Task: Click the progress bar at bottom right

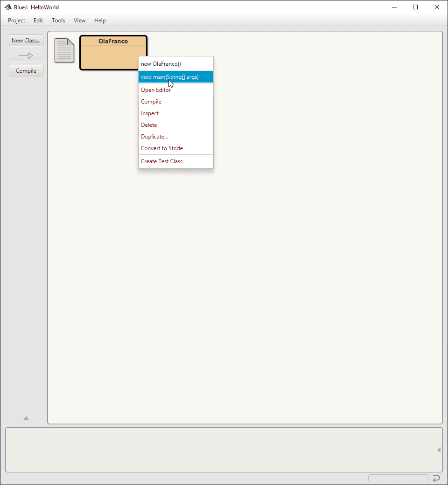Action: (398, 478)
